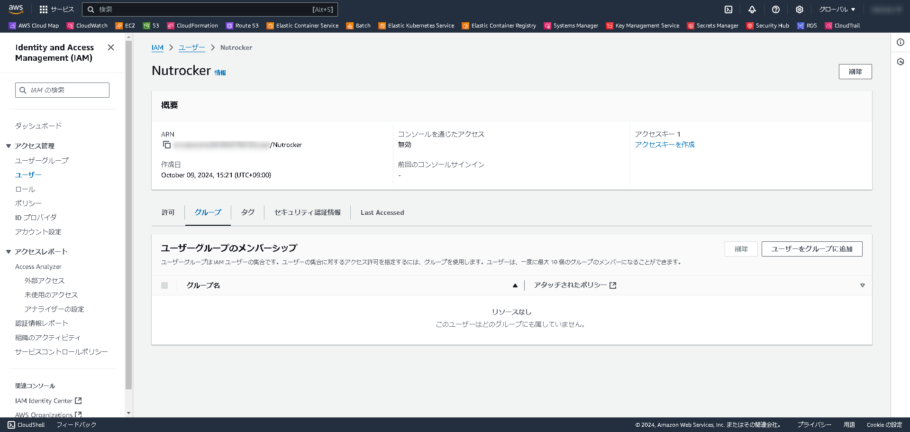Open Batch bookmark
This screenshot has height=432, width=910.
(x=359, y=26)
